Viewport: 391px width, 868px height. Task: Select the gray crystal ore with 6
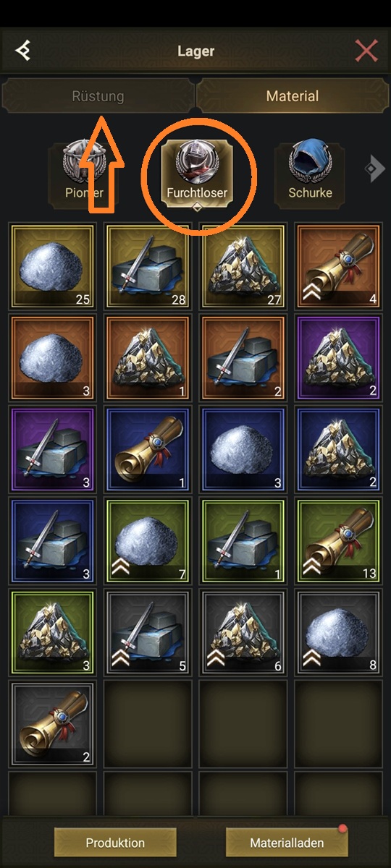(243, 630)
